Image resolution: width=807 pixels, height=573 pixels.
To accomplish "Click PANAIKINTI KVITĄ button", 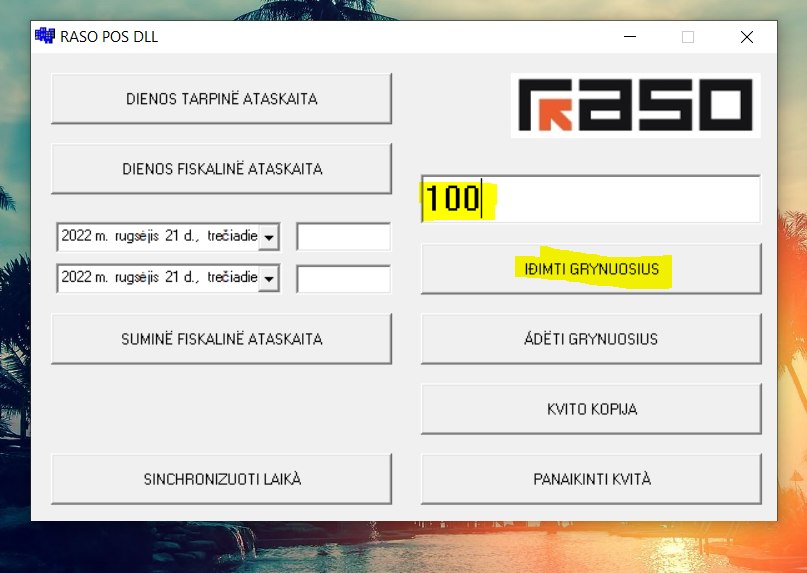I will pos(591,479).
